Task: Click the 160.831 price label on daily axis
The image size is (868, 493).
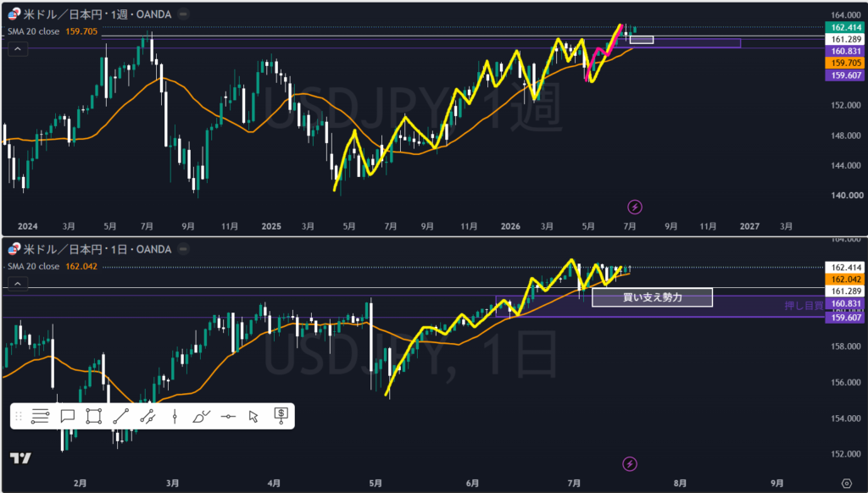Action: pos(845,303)
